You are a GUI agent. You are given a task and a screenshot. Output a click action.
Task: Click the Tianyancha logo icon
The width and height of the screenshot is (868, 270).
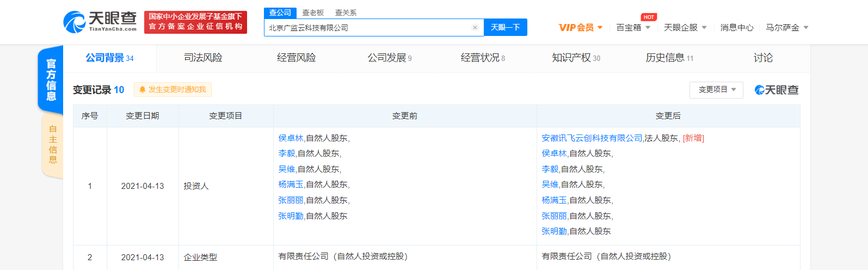(x=75, y=22)
